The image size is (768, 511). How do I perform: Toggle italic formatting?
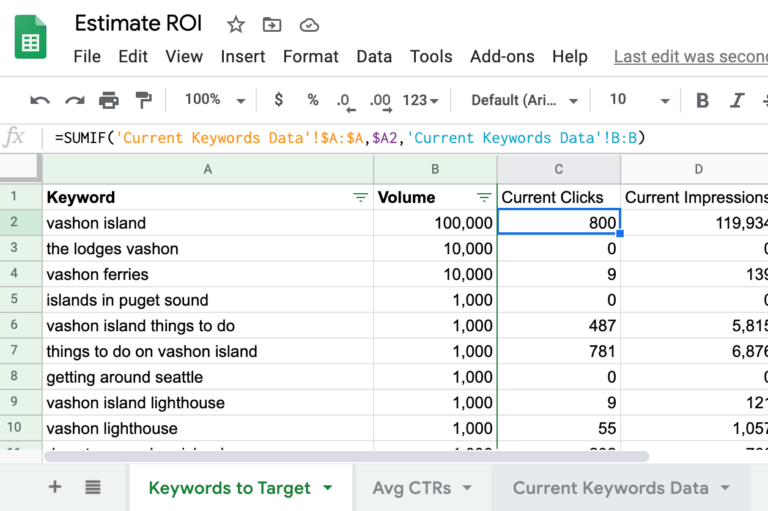[737, 100]
